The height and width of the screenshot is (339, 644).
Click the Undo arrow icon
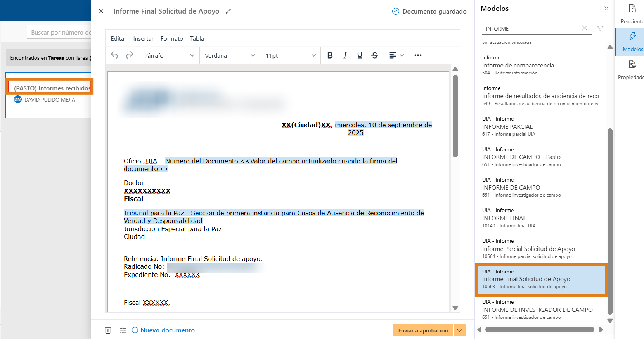pos(114,55)
